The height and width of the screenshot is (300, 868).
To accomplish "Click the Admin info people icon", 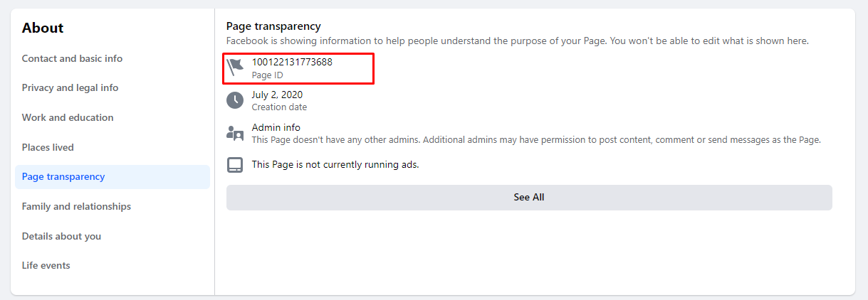I will pos(235,133).
